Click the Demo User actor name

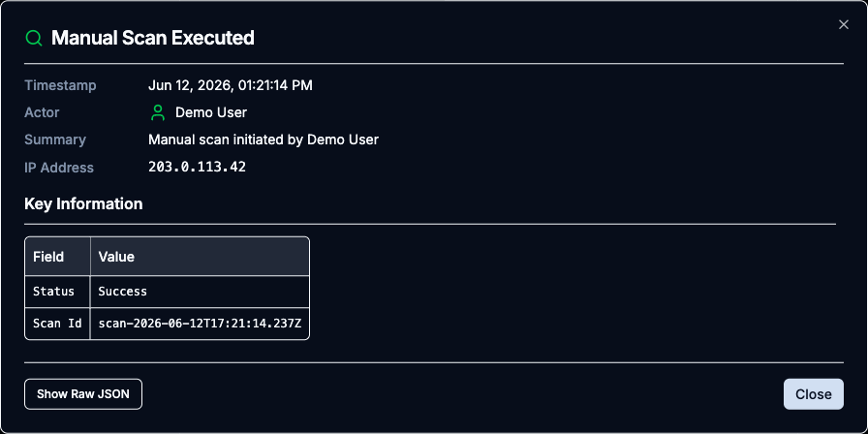[x=211, y=112]
